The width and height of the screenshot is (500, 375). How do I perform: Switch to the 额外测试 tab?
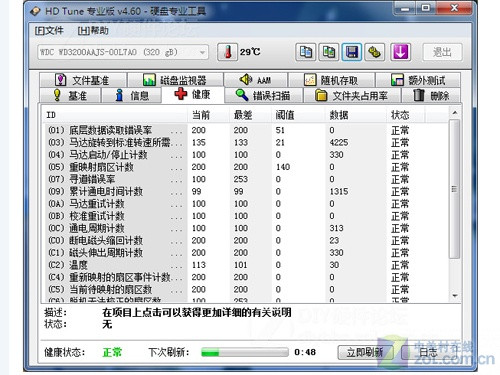418,80
